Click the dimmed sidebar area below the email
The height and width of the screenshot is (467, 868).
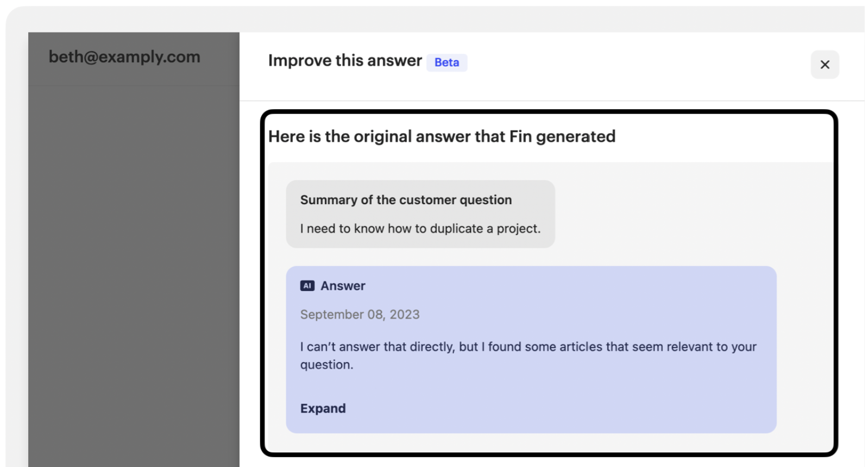[134, 272]
